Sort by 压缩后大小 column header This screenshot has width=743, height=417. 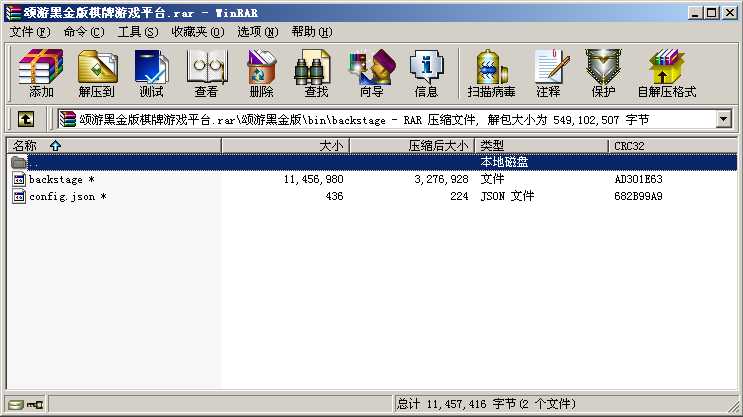(412, 146)
